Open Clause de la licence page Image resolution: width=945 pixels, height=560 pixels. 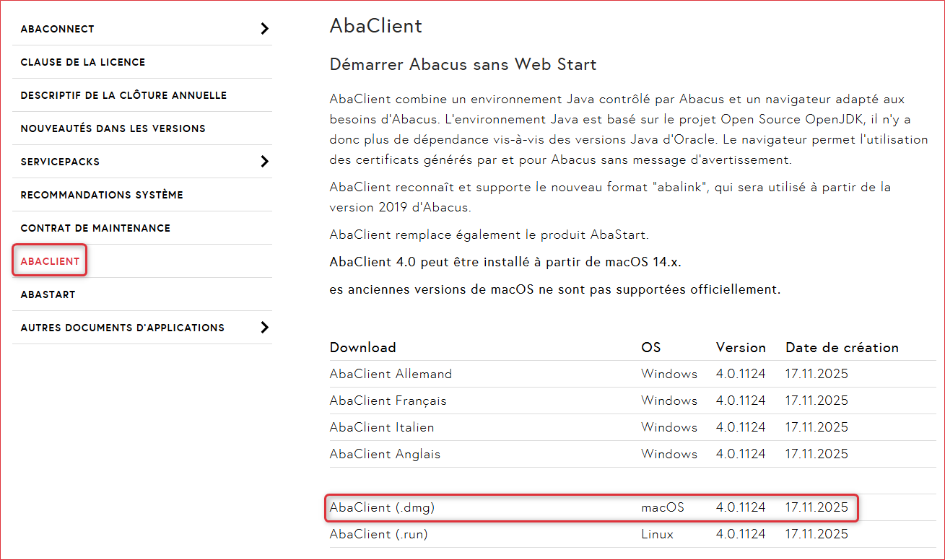click(83, 62)
